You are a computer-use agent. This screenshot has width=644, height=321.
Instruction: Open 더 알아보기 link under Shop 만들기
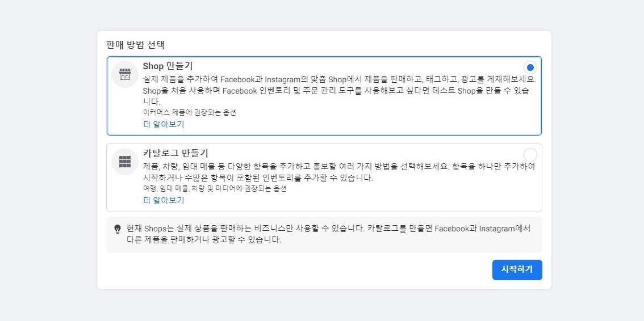pyautogui.click(x=164, y=124)
